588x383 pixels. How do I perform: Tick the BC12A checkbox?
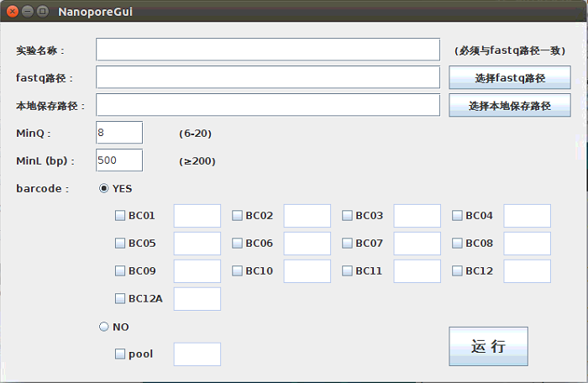[x=120, y=299]
